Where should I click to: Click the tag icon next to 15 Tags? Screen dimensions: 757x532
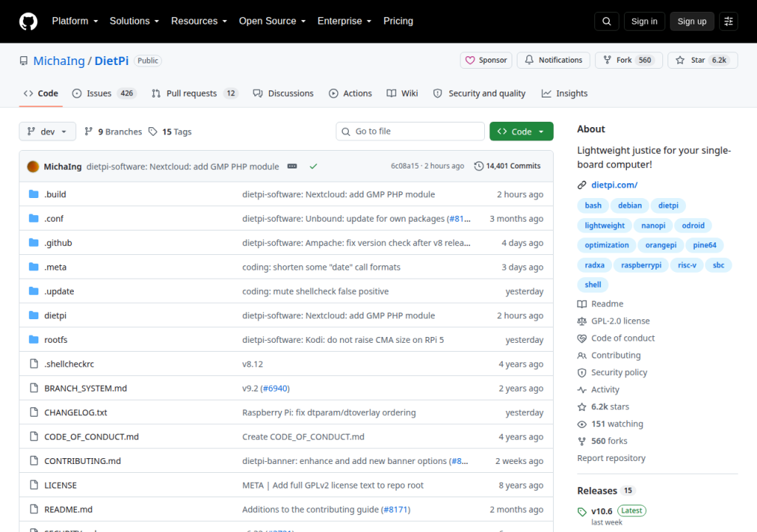click(x=152, y=132)
